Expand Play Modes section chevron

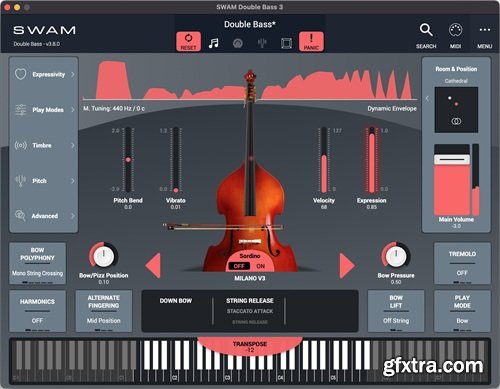73,110
